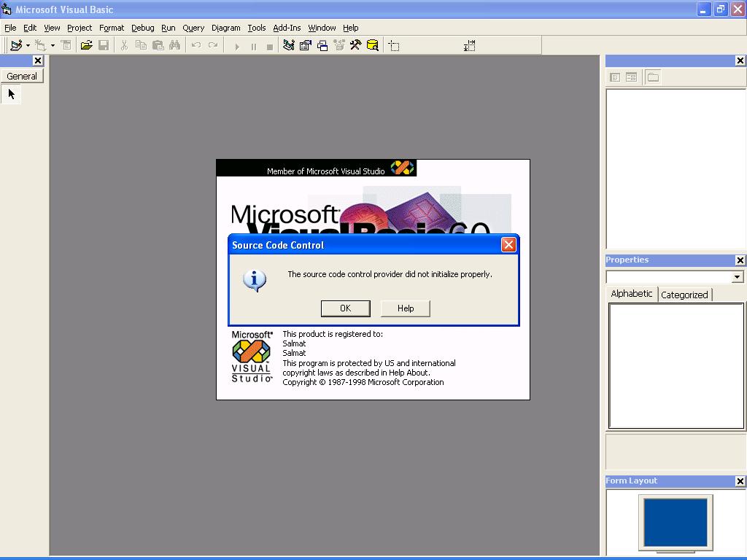Open the Add Form dropdown arrow
747x560 pixels.
coord(53,46)
